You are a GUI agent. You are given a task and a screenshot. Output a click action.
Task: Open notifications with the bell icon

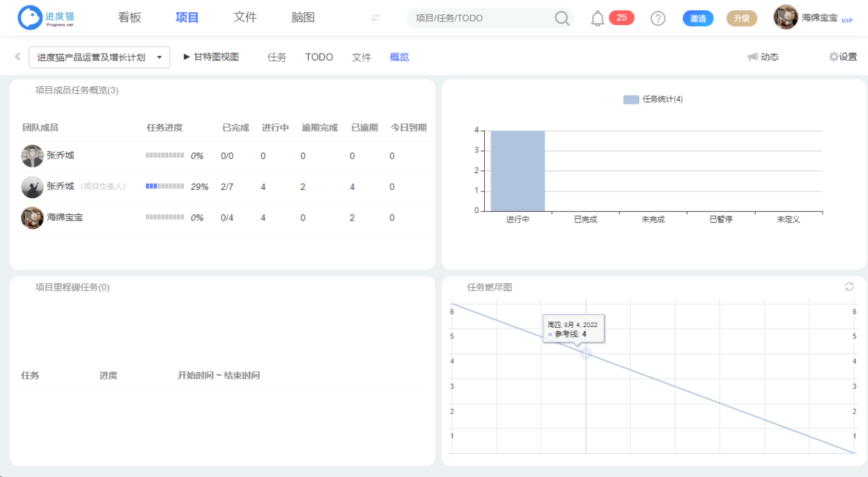coord(597,18)
